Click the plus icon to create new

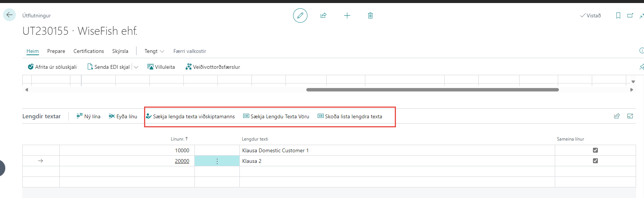click(x=347, y=15)
